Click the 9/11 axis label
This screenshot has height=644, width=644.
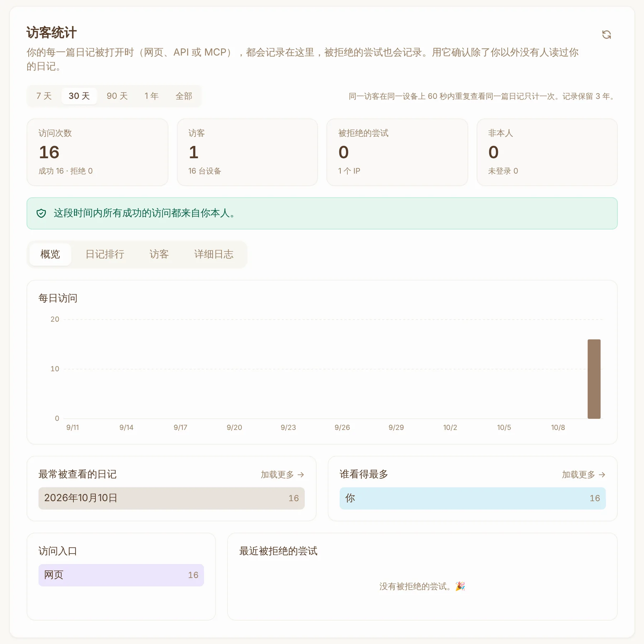(x=73, y=427)
